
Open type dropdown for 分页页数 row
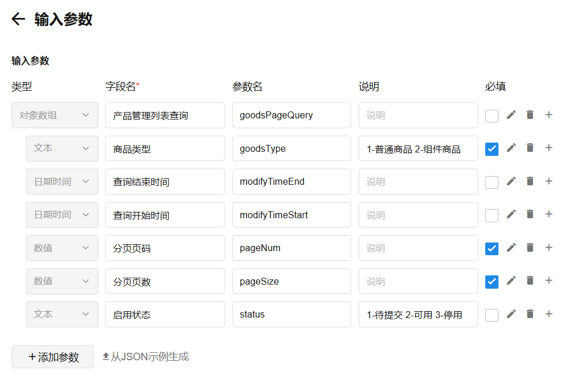pyautogui.click(x=62, y=281)
